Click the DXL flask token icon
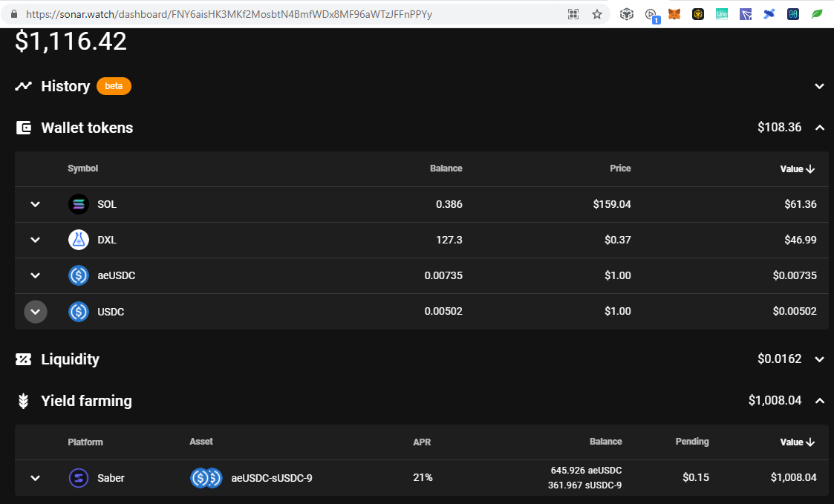The width and height of the screenshot is (834, 504). click(79, 240)
